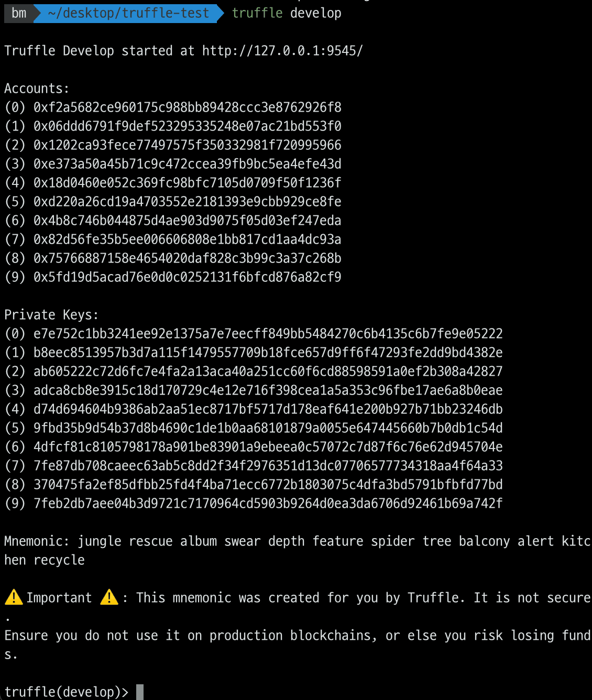This screenshot has width=592, height=700.
Task: Click the first warning icon before Important
Action: (14, 597)
